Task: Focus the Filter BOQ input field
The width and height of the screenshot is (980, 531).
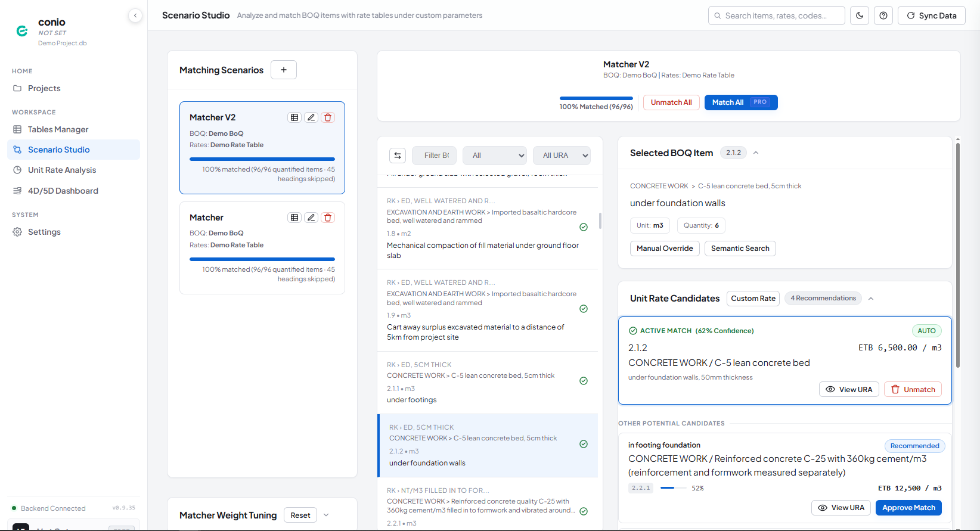Action: [434, 156]
